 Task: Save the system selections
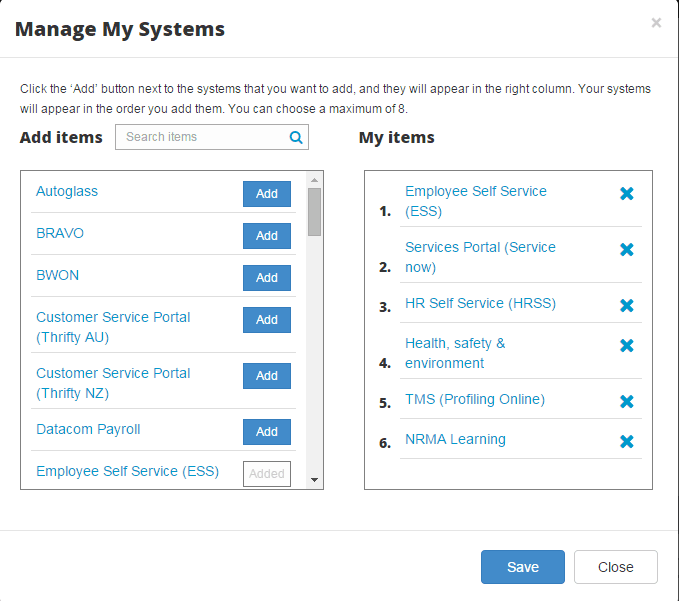coord(523,567)
